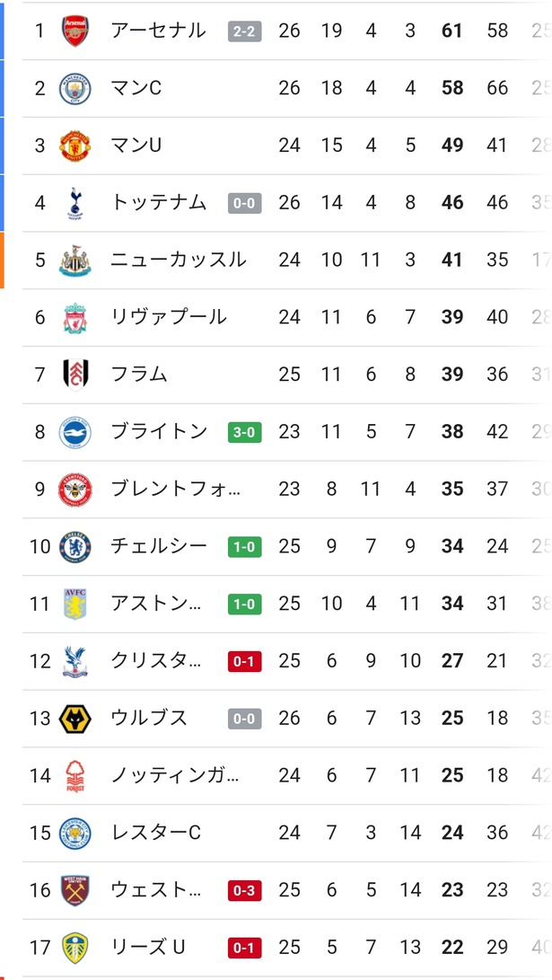Click the Chelsea lion crest
The height and width of the screenshot is (980, 552).
tap(74, 546)
